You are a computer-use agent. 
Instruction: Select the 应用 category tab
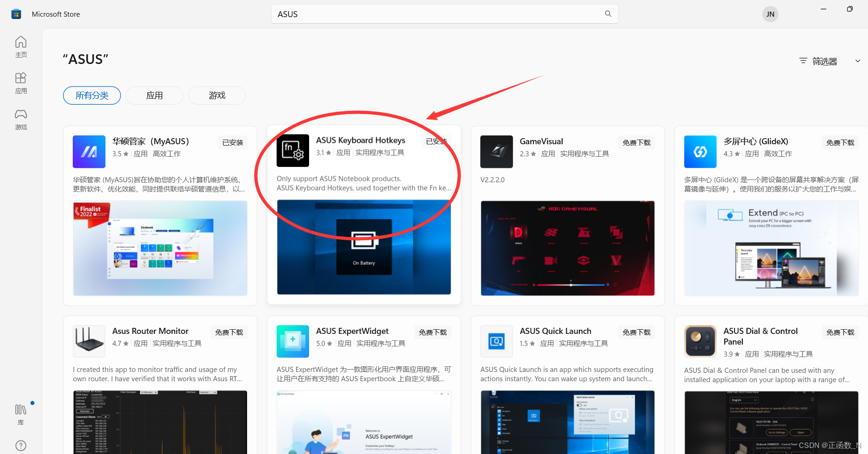[x=154, y=96]
